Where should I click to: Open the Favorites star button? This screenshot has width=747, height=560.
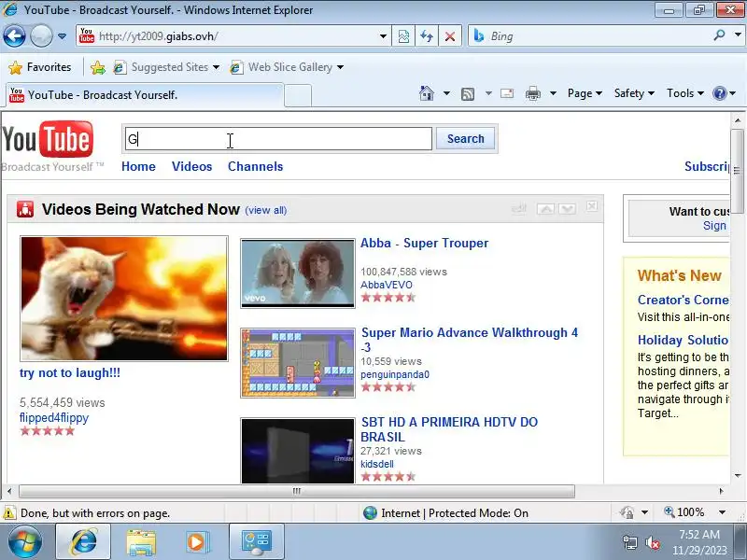[x=40, y=67]
